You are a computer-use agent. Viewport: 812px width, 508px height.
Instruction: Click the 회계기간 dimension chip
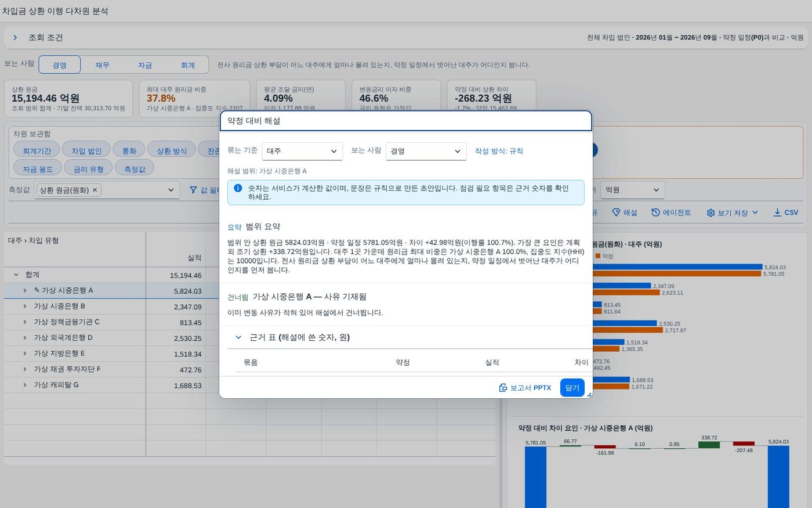[37, 150]
